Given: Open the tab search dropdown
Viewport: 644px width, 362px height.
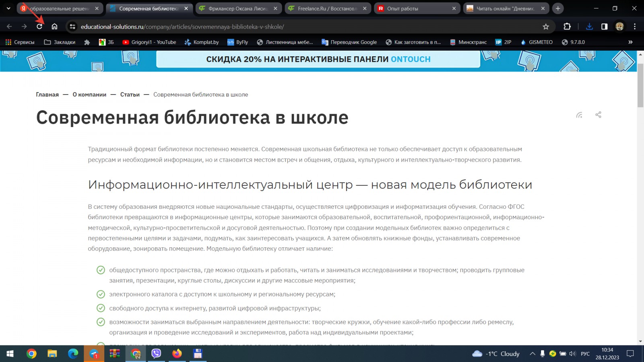Looking at the screenshot, I should click(x=8, y=8).
